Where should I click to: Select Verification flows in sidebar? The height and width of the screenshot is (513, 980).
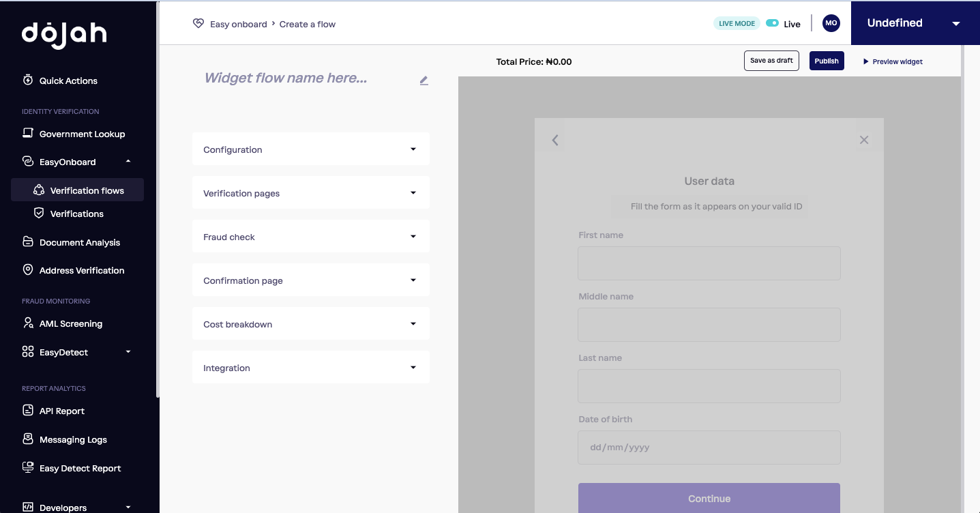[78, 190]
